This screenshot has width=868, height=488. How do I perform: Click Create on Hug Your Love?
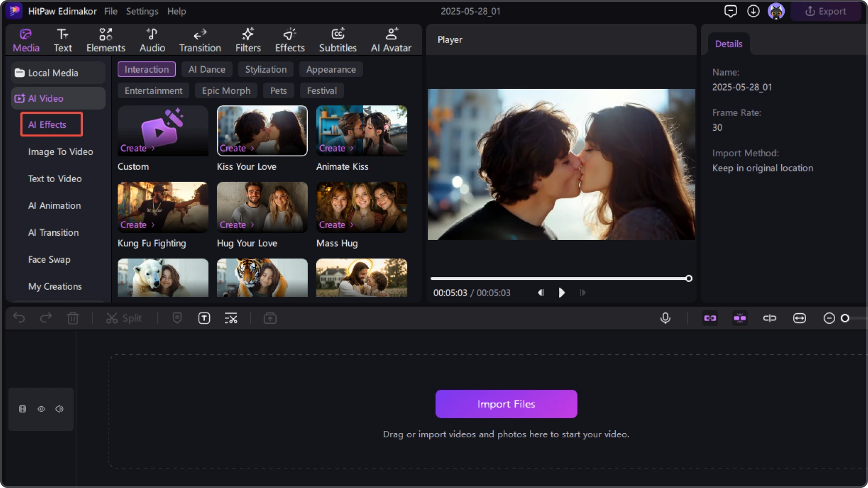tap(236, 225)
